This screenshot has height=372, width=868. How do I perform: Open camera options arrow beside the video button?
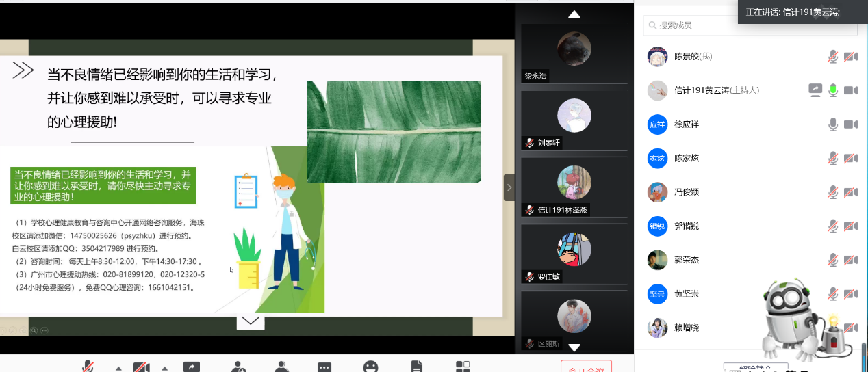point(165,368)
